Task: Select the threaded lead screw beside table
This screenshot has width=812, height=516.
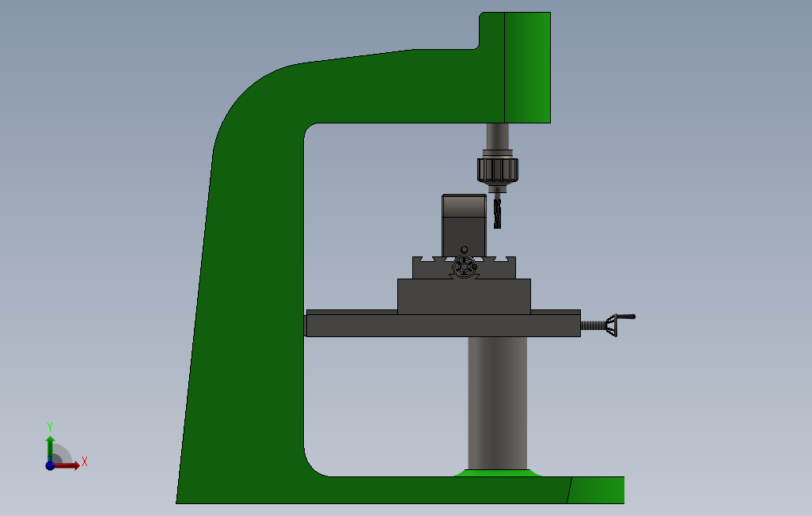Action: coord(594,325)
